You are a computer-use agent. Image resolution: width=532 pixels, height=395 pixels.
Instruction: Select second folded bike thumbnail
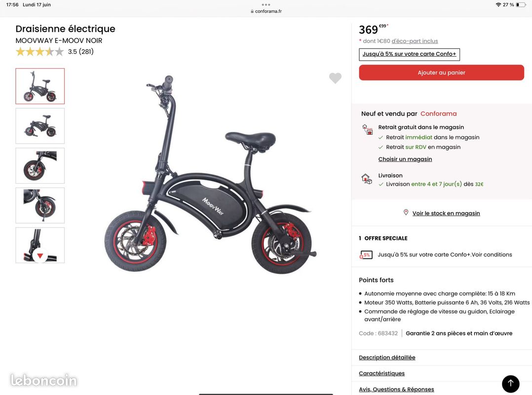(x=40, y=126)
